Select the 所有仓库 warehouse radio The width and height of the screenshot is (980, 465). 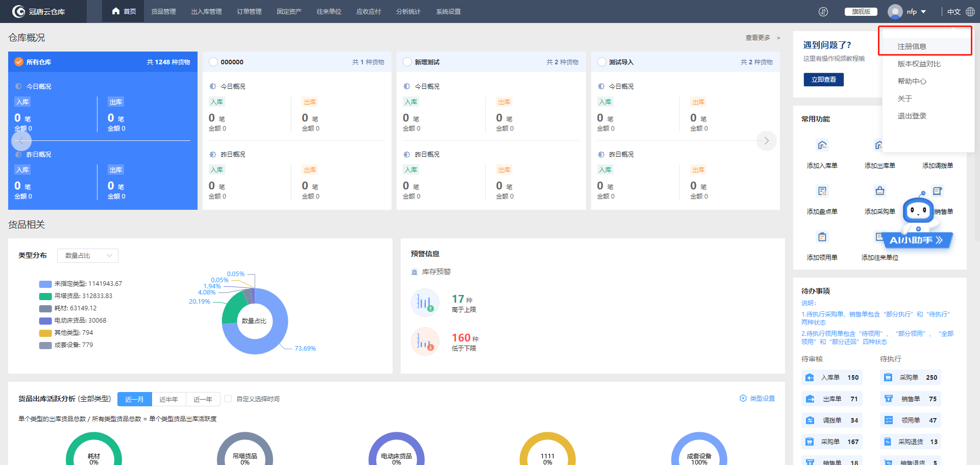19,62
